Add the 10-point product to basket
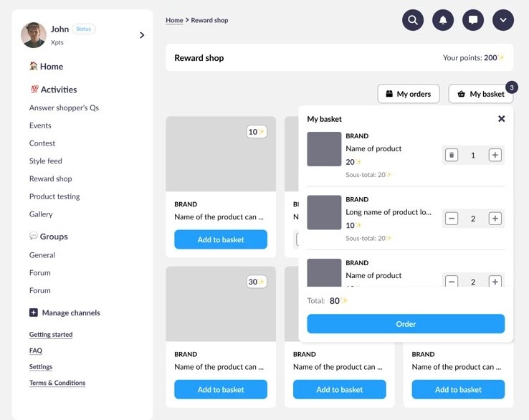 (x=221, y=239)
